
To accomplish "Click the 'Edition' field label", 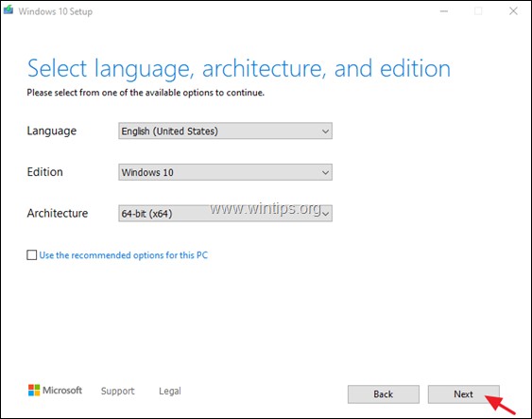I will (x=44, y=172).
